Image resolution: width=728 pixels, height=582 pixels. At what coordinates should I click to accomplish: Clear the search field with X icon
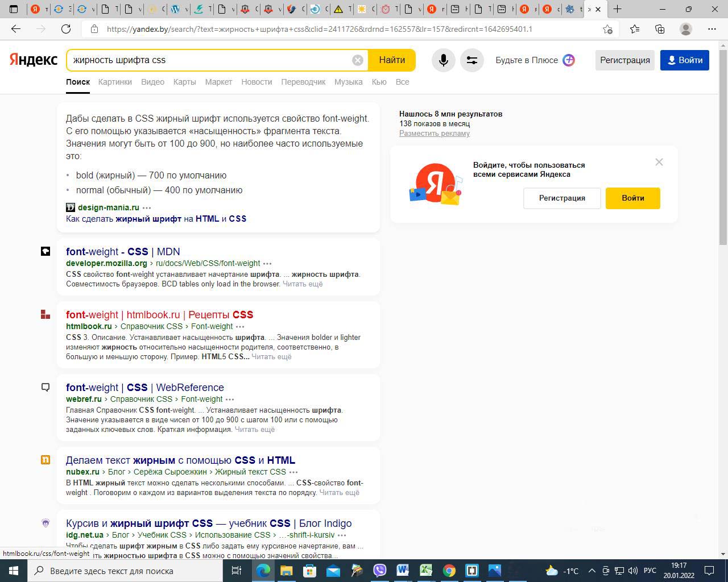(357, 60)
